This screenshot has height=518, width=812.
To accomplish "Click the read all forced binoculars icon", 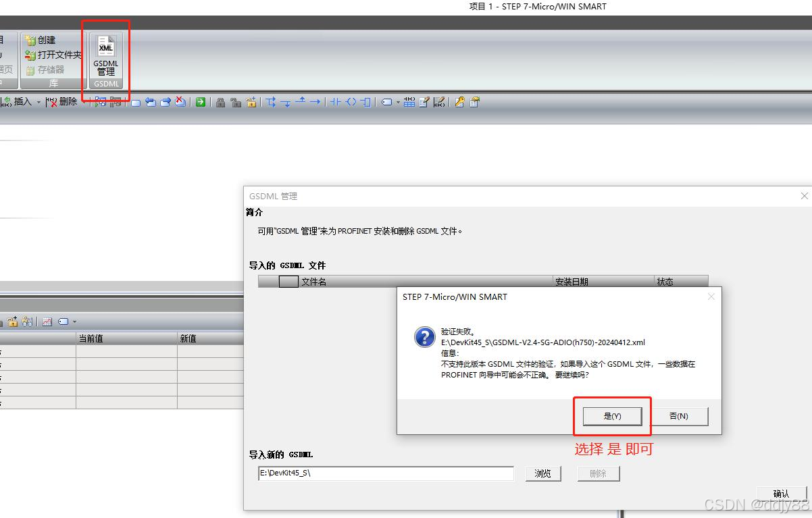I will coord(27,321).
